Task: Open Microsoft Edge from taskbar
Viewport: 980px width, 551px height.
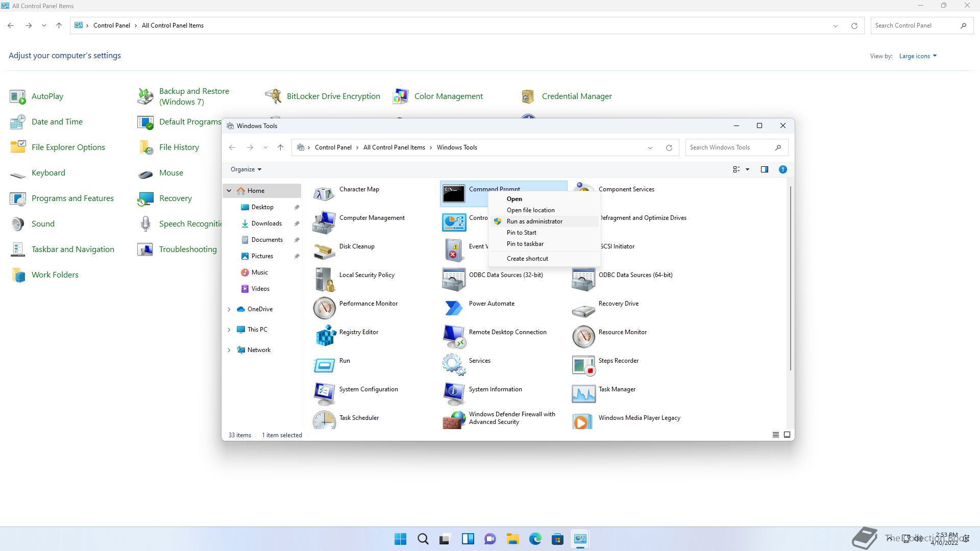Action: tap(535, 539)
